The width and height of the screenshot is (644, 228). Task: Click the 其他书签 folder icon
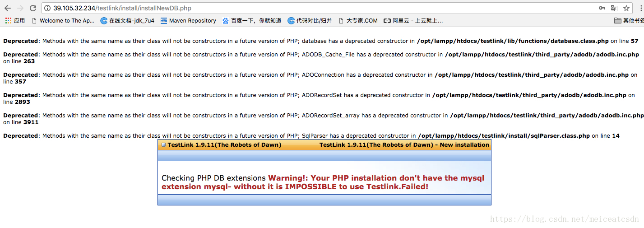pos(618,20)
